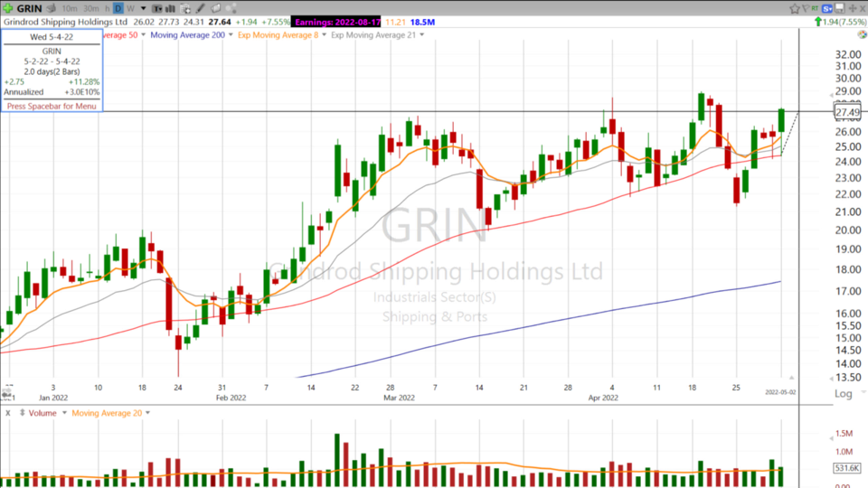Click Moving Average 20 volume label
The width and height of the screenshot is (868, 488).
[x=107, y=413]
